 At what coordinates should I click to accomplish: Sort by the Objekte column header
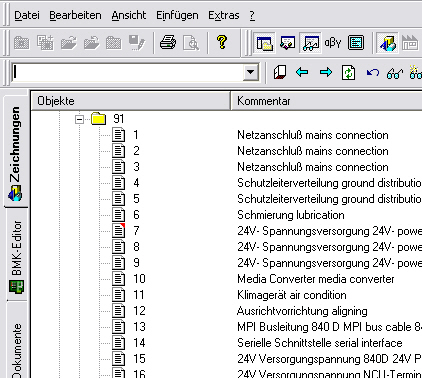tap(130, 101)
